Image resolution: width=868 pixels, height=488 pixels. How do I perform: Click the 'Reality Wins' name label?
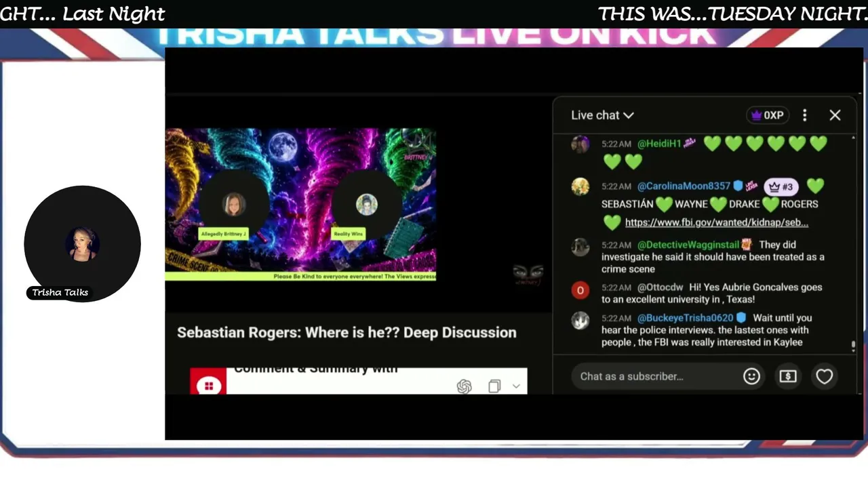pos(349,234)
